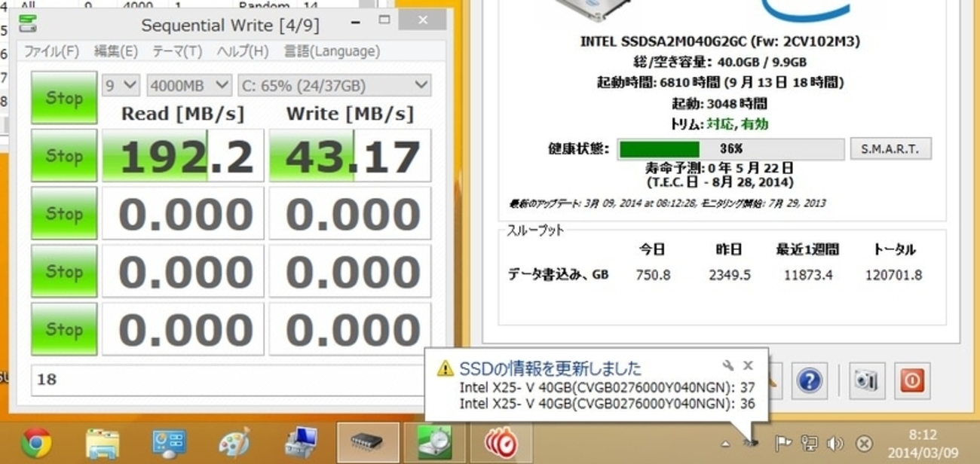Close the SSD notification balloon

748,365
